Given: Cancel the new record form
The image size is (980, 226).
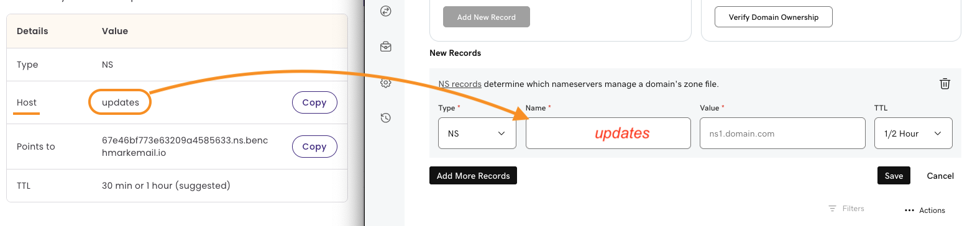Looking at the screenshot, I should (x=940, y=176).
